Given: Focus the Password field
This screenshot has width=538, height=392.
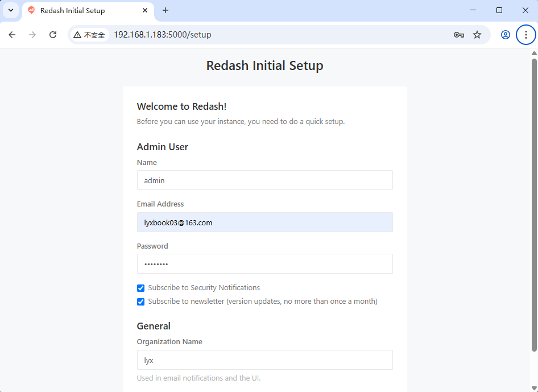Looking at the screenshot, I should [264, 263].
